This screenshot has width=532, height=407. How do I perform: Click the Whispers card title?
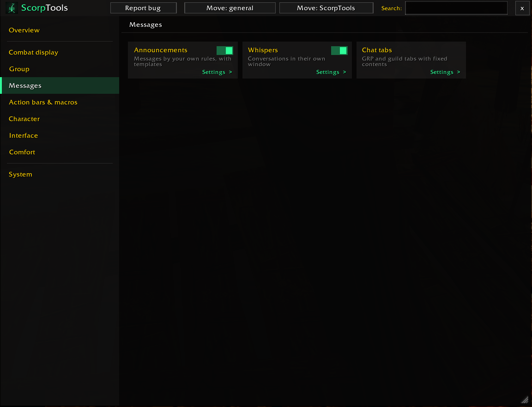(263, 50)
